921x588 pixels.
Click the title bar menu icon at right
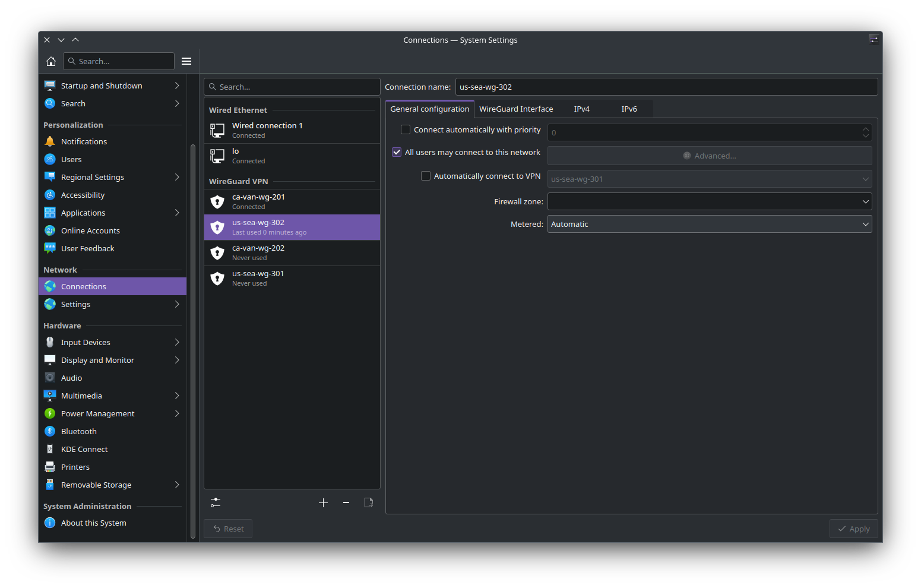tap(873, 39)
